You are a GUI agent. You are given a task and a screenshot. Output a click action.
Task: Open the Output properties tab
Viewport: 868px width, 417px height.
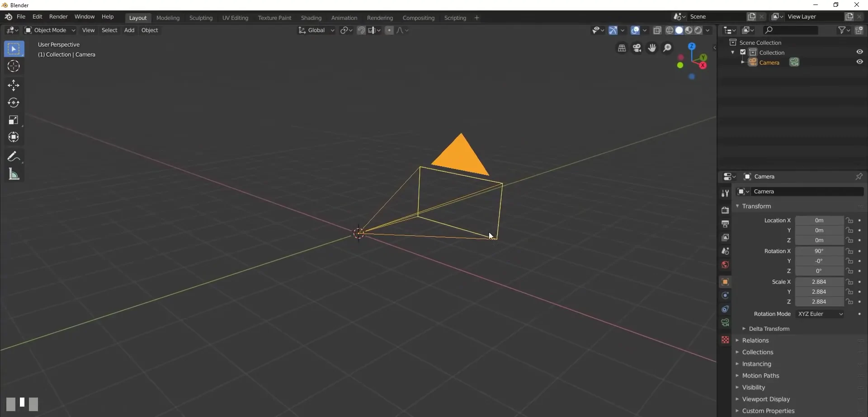[x=725, y=224]
